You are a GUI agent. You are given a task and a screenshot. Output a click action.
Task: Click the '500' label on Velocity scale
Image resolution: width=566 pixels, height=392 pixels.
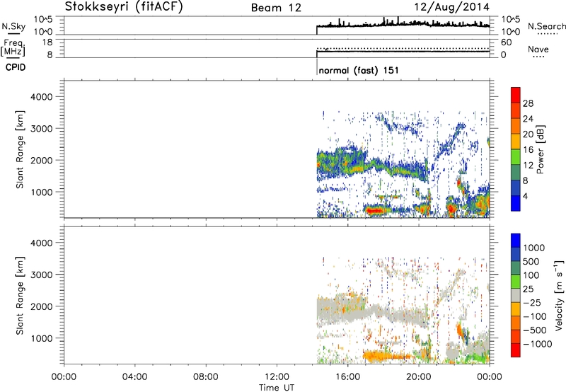point(533,262)
